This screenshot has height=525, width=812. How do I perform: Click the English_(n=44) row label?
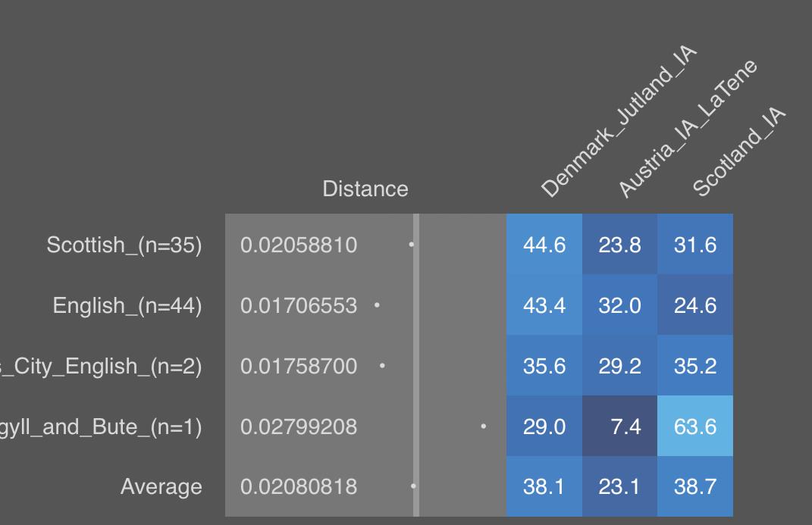click(x=127, y=305)
